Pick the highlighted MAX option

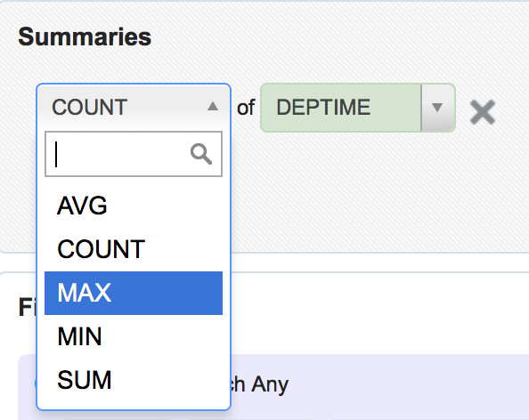tap(134, 293)
